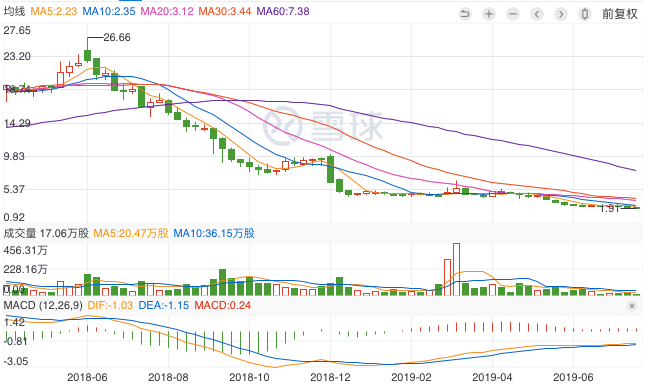Toggle the MA10 moving average label
The image size is (651, 390).
[109, 11]
